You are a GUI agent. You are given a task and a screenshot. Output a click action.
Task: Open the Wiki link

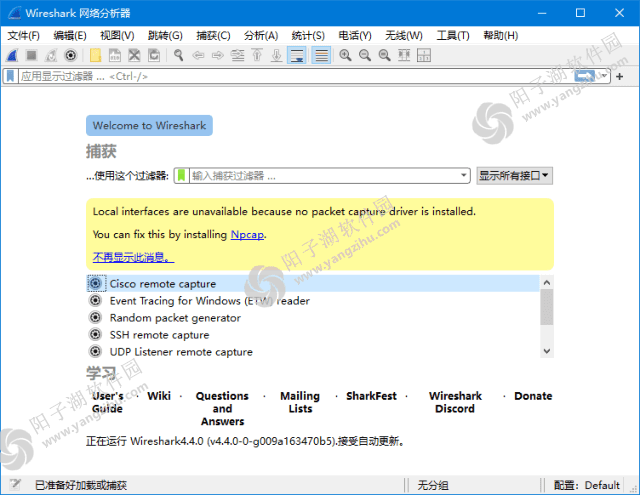[x=159, y=396]
